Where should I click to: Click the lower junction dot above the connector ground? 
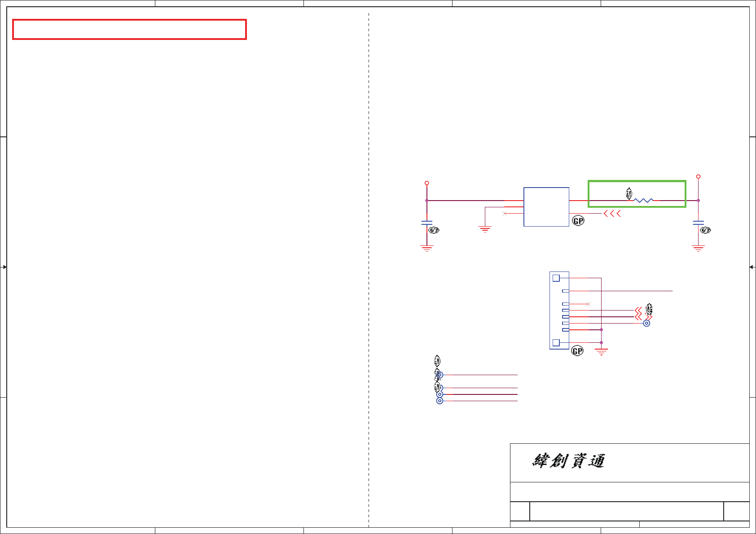click(x=602, y=342)
